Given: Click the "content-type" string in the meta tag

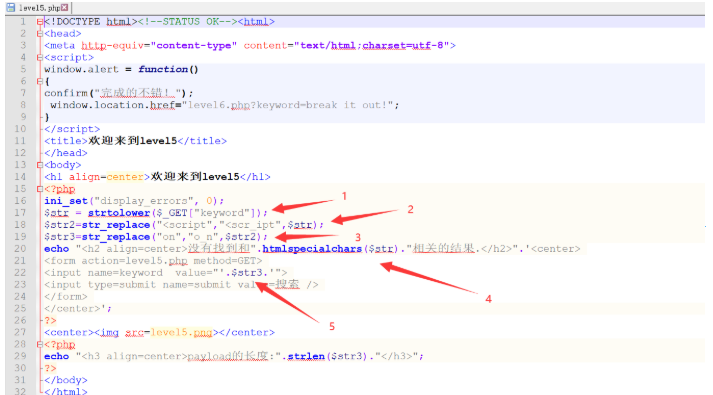Looking at the screenshot, I should click(x=194, y=45).
